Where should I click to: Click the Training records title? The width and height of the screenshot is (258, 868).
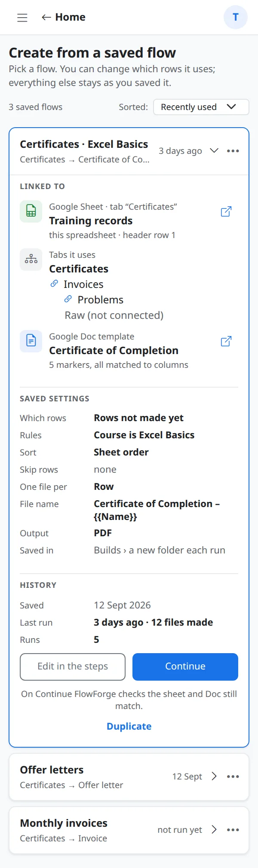[x=91, y=221]
